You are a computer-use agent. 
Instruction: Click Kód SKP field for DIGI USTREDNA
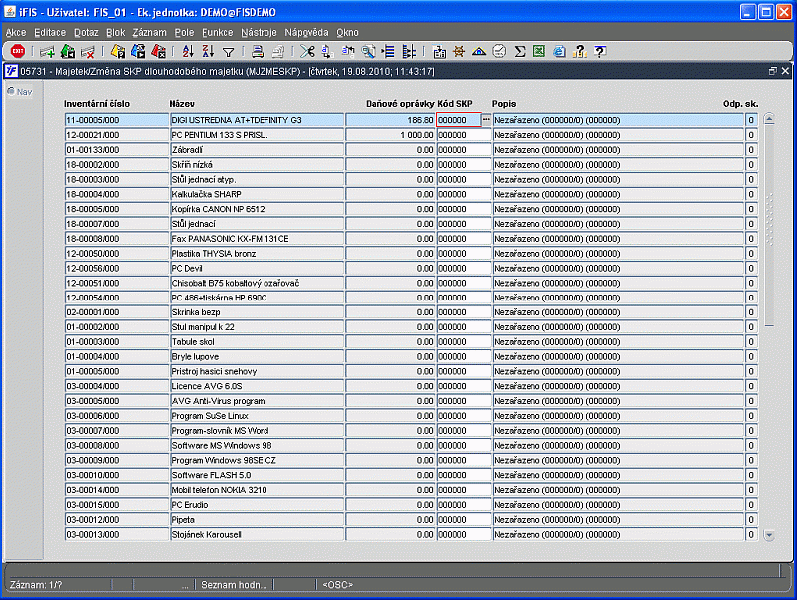point(458,120)
